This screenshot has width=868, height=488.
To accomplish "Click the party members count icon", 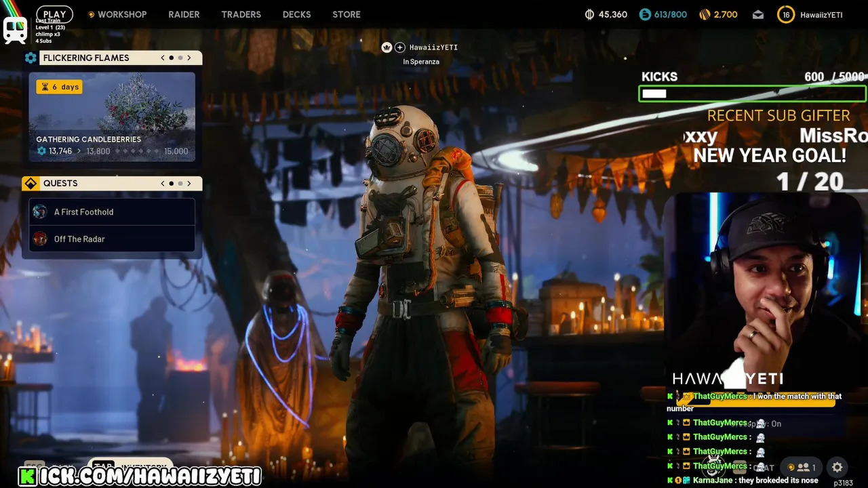I will click(804, 467).
